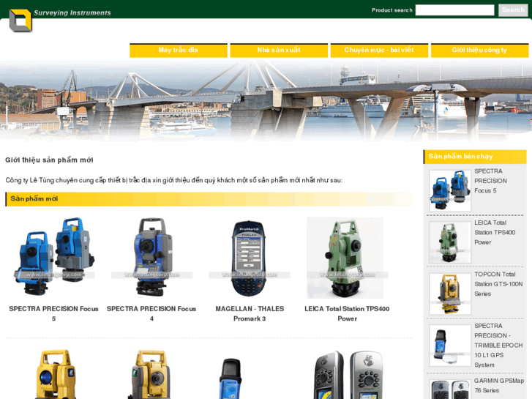This screenshot has height=399, width=532.
Task: Click SPECTRA PRECISION Focus 5 title link under main image
Action: (53, 313)
